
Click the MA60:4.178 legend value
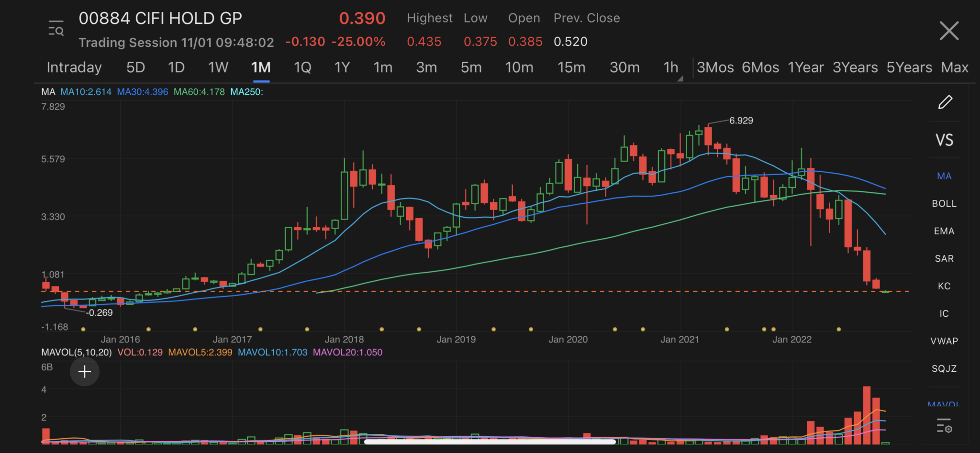click(199, 92)
